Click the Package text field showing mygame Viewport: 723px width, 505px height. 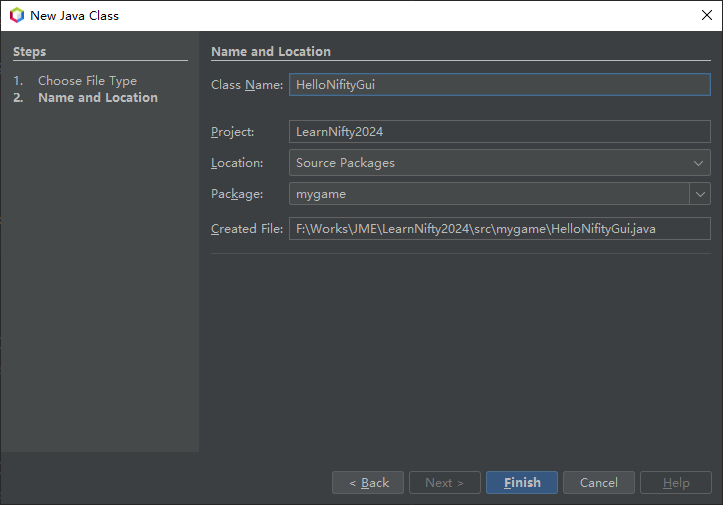tap(488, 194)
